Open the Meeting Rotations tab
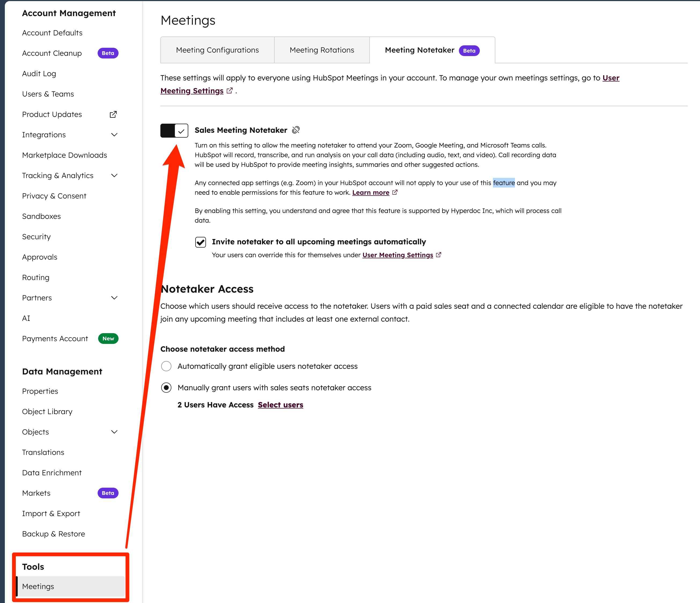 [322, 50]
